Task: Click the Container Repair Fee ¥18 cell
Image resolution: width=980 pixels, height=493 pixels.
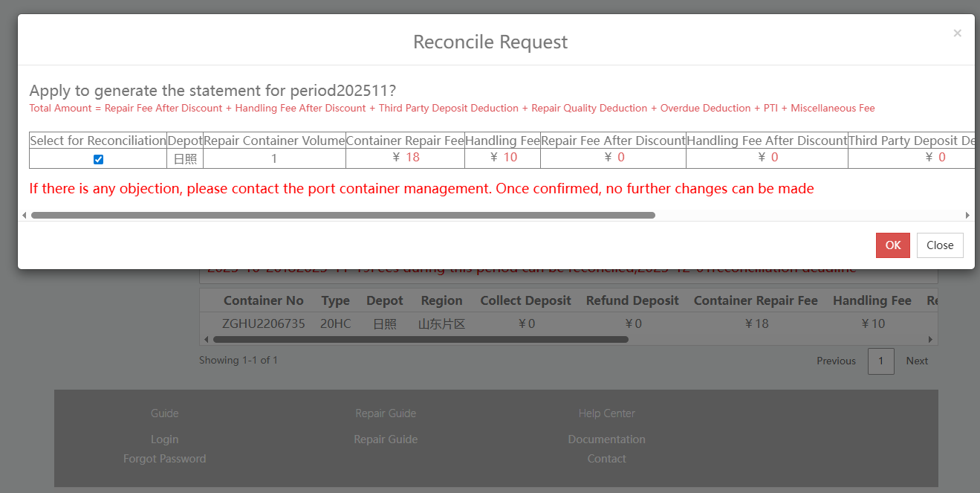Action: [405, 158]
